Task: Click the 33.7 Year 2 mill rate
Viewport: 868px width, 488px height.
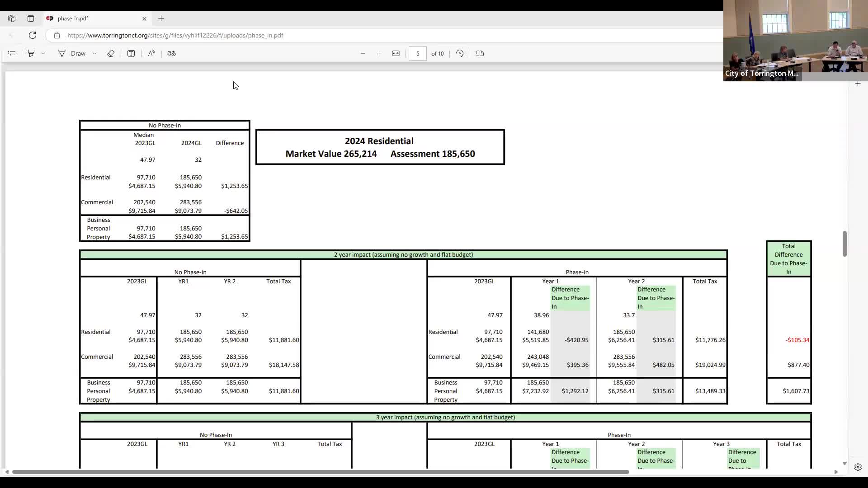Action: pyautogui.click(x=629, y=315)
